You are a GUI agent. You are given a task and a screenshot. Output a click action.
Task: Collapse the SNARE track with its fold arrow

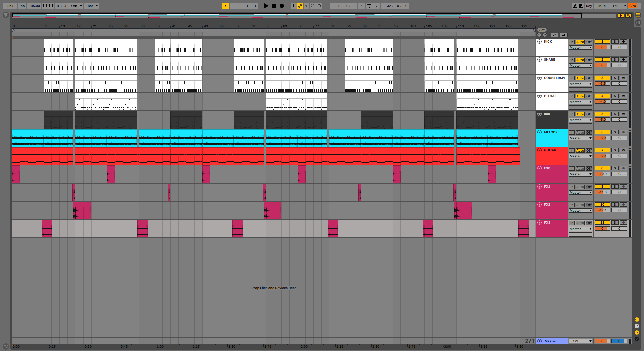coord(540,60)
